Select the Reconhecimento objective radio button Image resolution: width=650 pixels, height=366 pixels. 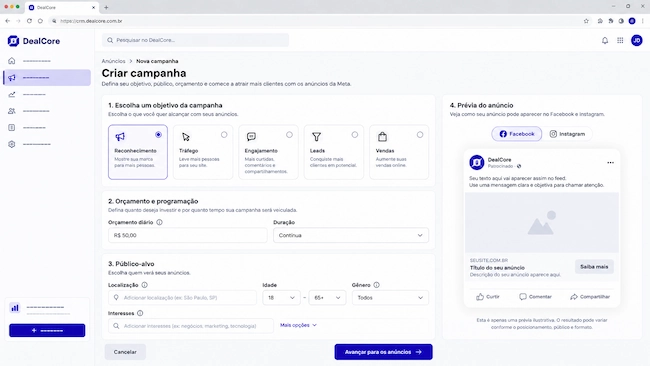tap(158, 135)
